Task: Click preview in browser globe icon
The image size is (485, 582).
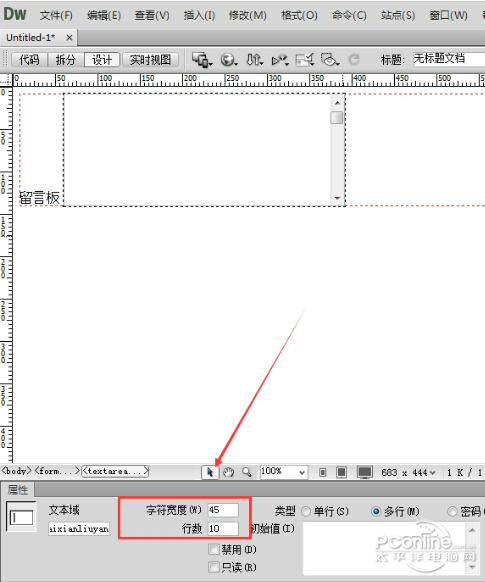Action: pos(229,59)
